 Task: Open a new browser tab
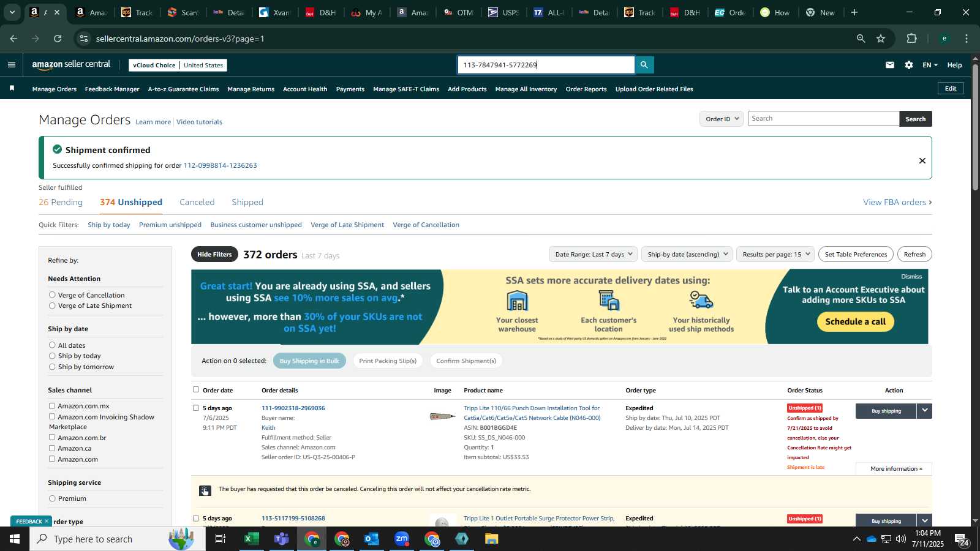(854, 12)
